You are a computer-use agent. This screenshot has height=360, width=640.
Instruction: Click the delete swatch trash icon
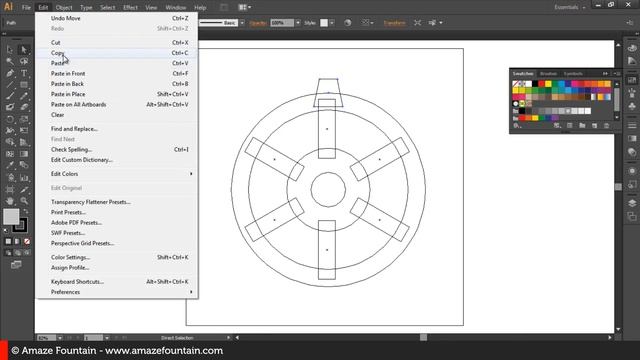(x=607, y=126)
